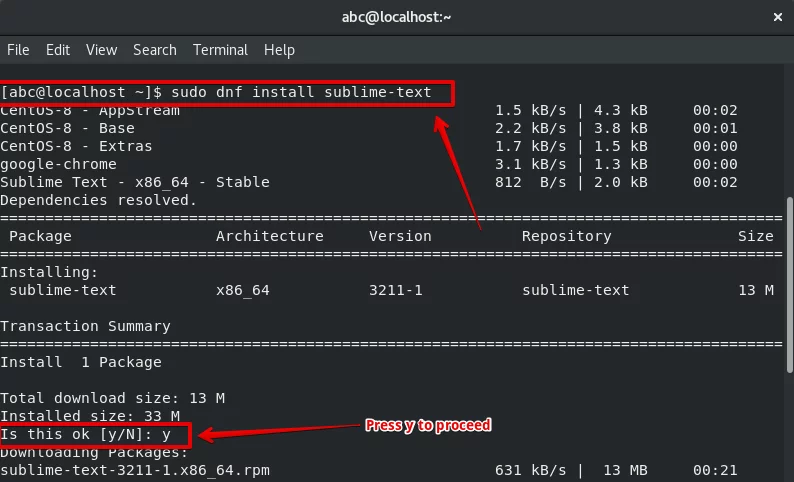Click the 'Architecture' column header
The width and height of the screenshot is (794, 482).
[270, 236]
